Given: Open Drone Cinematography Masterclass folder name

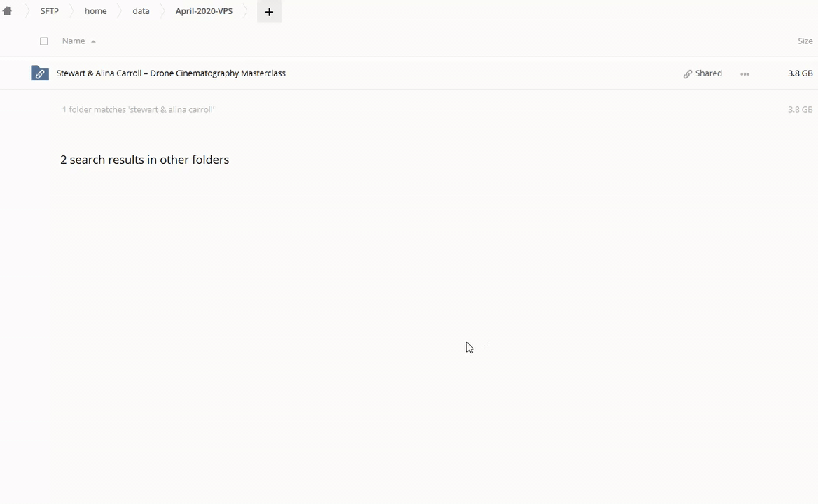Looking at the screenshot, I should pos(171,73).
